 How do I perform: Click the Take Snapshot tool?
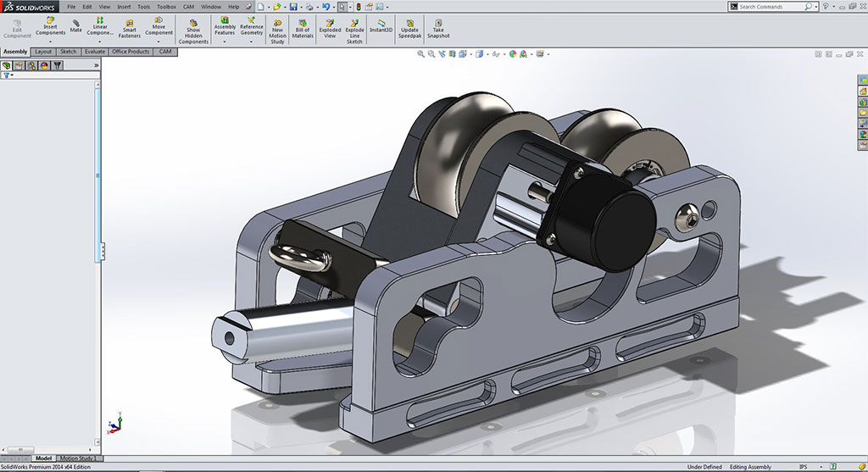(x=438, y=28)
